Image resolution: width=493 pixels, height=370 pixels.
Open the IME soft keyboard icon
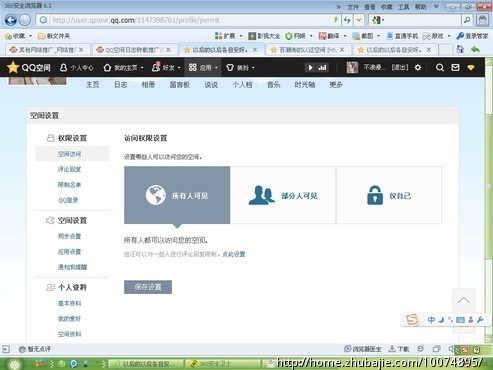click(x=460, y=320)
